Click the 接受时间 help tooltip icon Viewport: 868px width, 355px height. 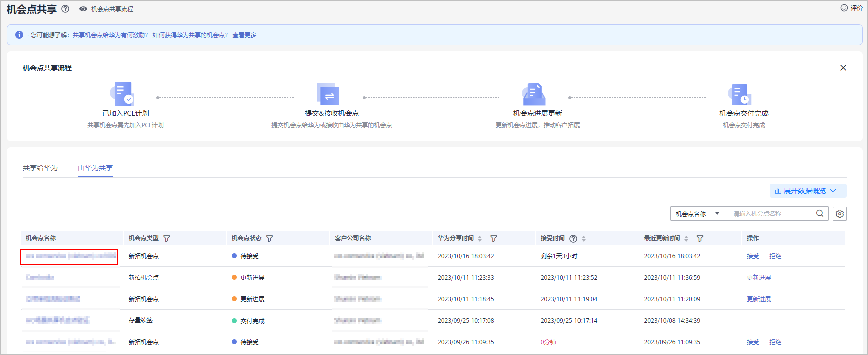(573, 239)
